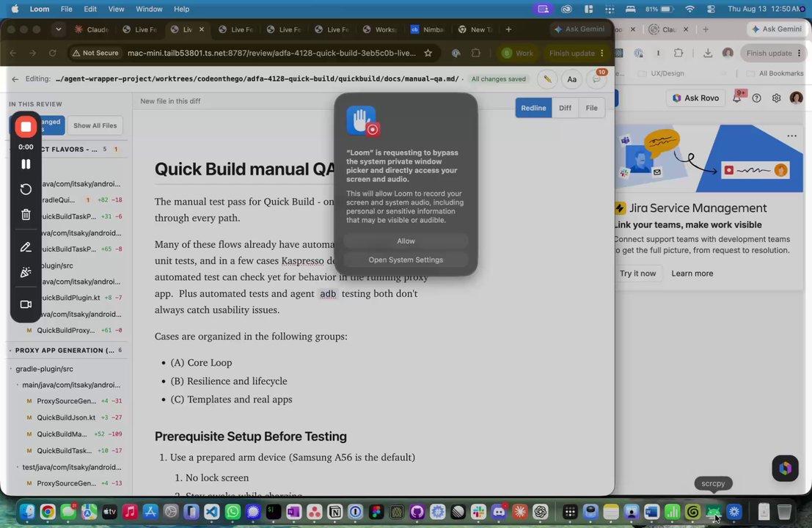The height and width of the screenshot is (528, 812).
Task: Trigger the Loom confetti effect icon
Action: click(26, 272)
